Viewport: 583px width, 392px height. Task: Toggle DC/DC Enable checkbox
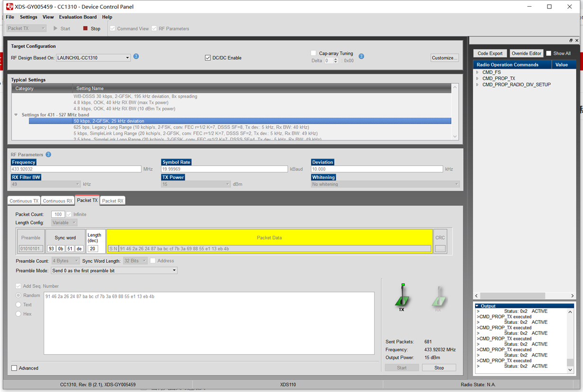point(208,58)
